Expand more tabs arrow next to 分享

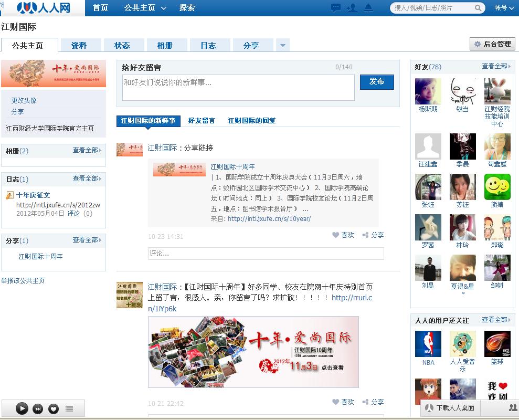click(283, 46)
